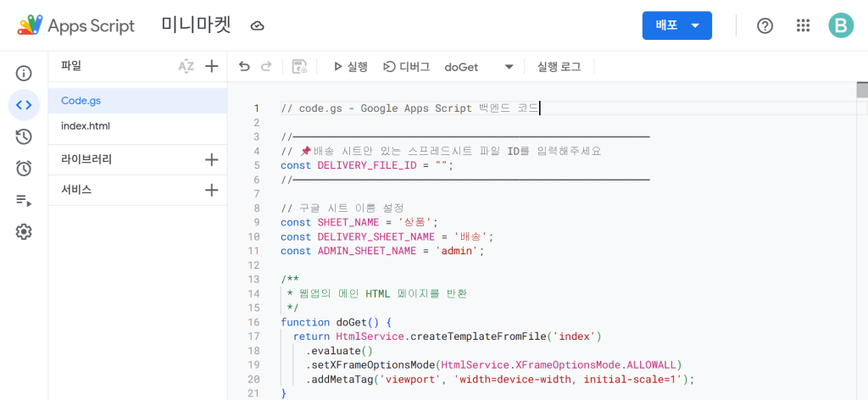Click the 실행 run button
This screenshot has width=868, height=400.
point(350,66)
